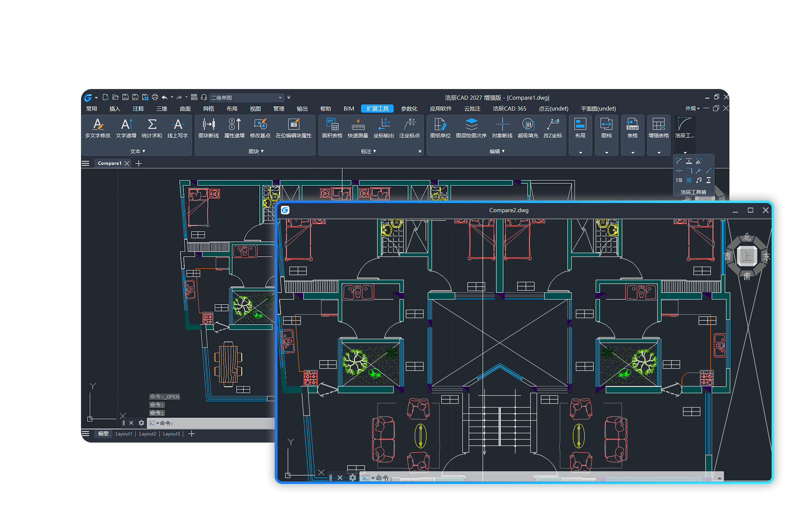Activate the 线上写字 text-on-line tool
Image resolution: width=810 pixels, height=532 pixels.
(178, 128)
